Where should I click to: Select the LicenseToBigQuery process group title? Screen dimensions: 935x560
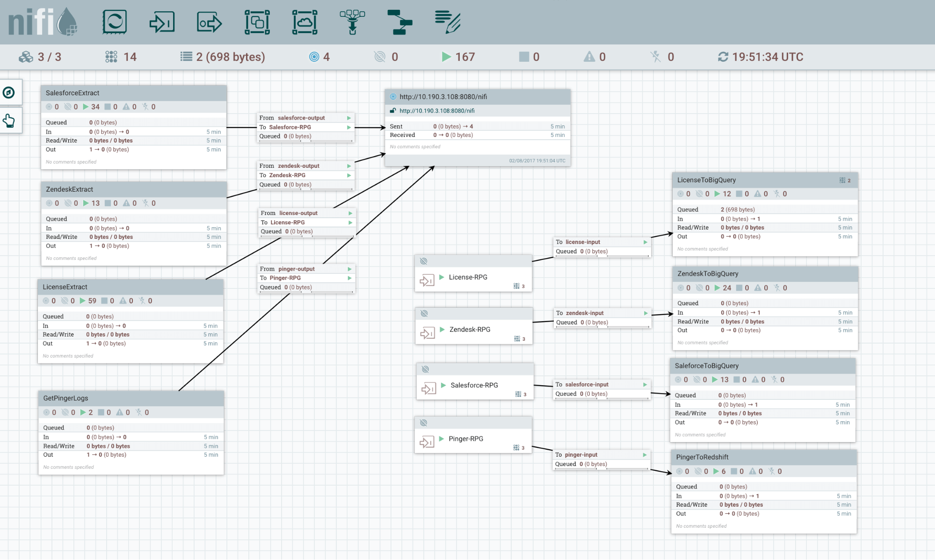click(706, 180)
